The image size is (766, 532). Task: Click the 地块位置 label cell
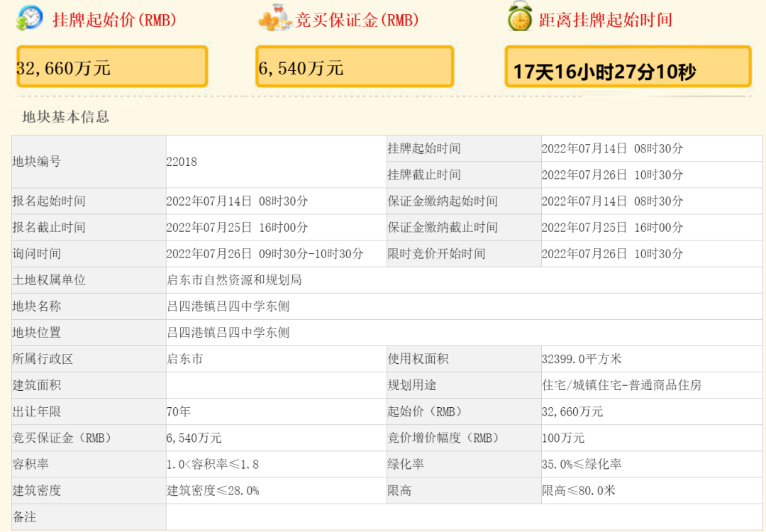[x=89, y=333]
